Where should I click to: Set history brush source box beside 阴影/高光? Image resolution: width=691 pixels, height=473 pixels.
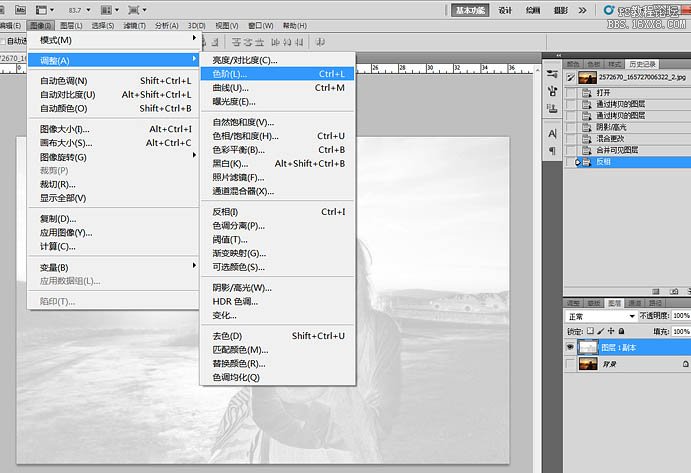coord(571,127)
